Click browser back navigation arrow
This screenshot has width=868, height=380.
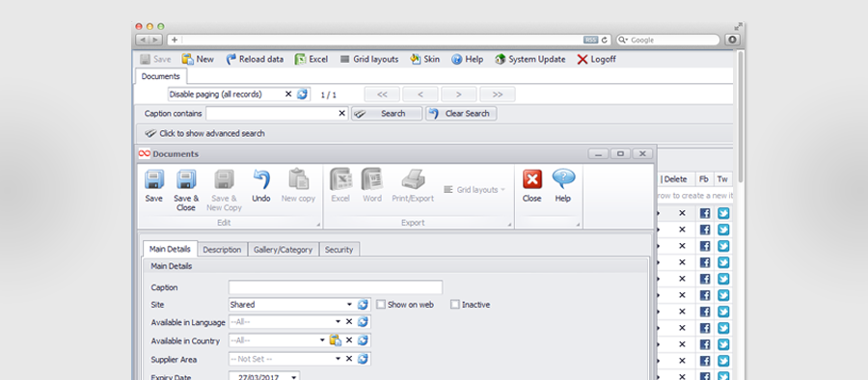click(143, 40)
